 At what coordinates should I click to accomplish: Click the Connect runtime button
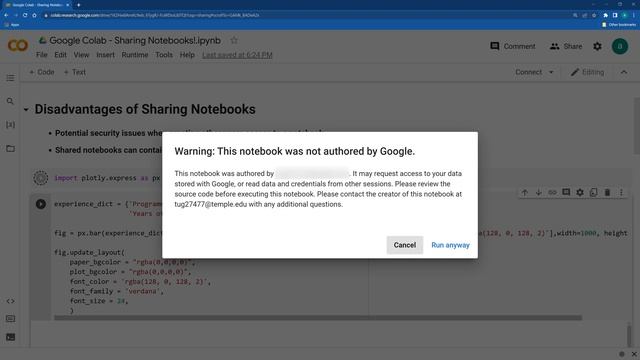(x=528, y=72)
